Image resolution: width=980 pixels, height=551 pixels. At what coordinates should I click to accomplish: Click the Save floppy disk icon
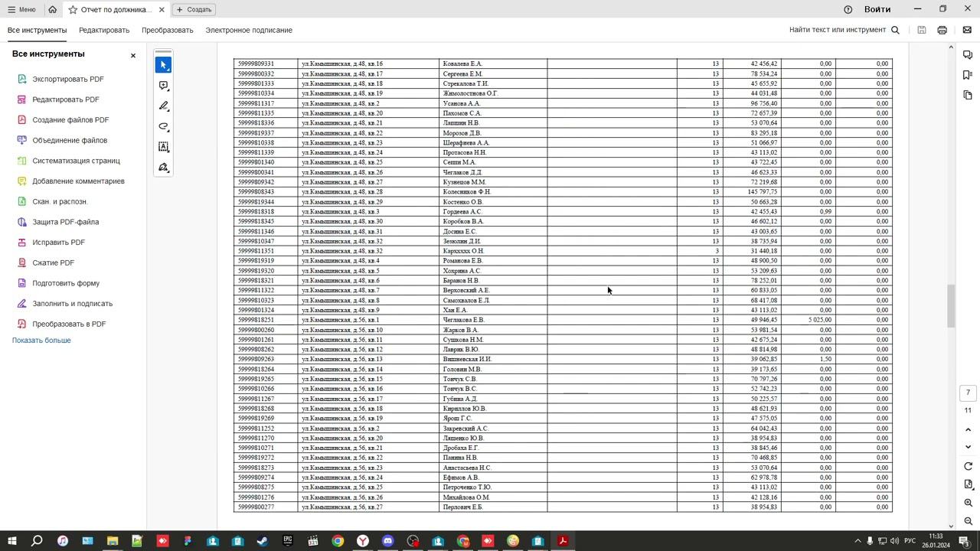point(922,30)
